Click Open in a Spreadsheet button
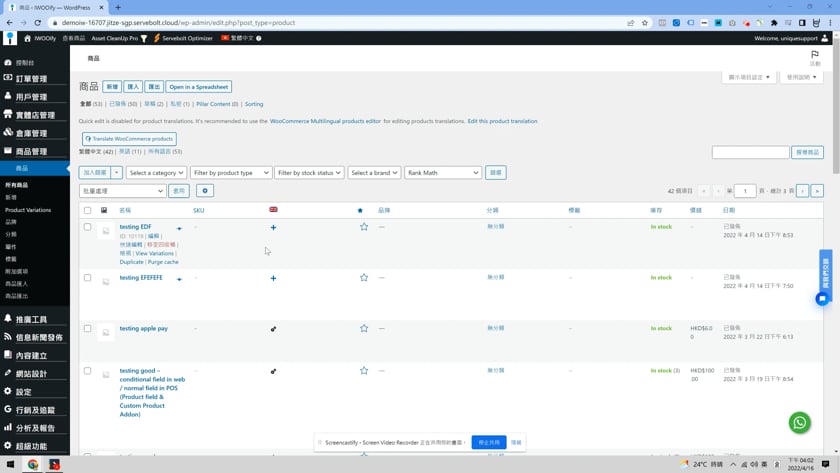The width and height of the screenshot is (840, 473). tap(199, 87)
